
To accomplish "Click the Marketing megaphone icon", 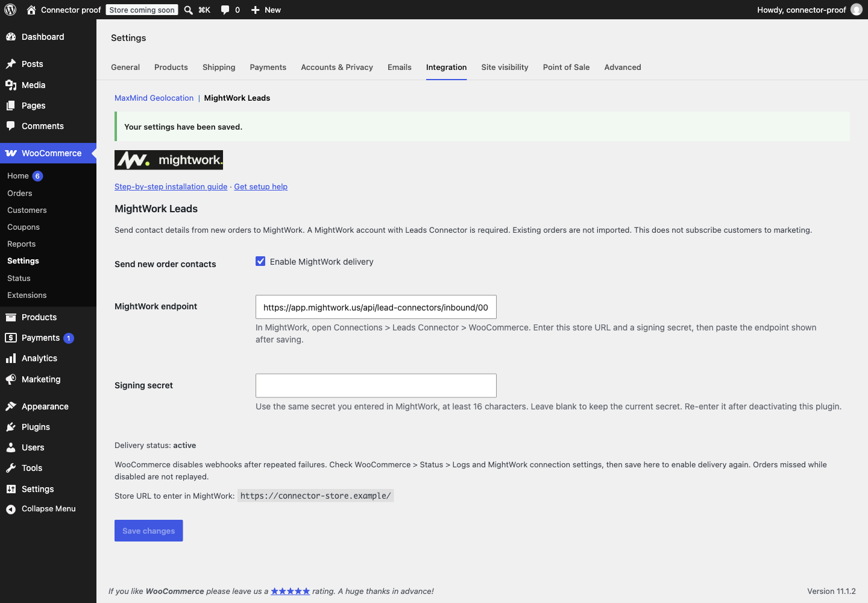I will click(x=11, y=379).
